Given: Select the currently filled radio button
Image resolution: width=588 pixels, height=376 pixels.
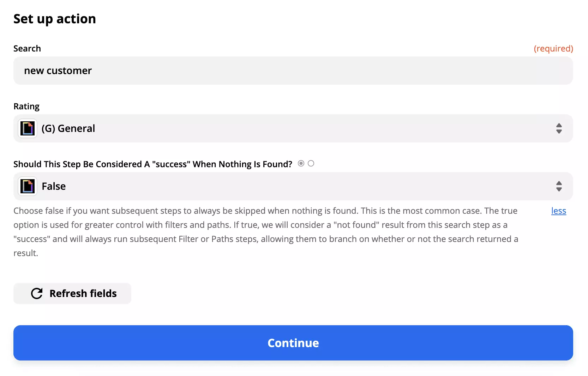Looking at the screenshot, I should 301,163.
